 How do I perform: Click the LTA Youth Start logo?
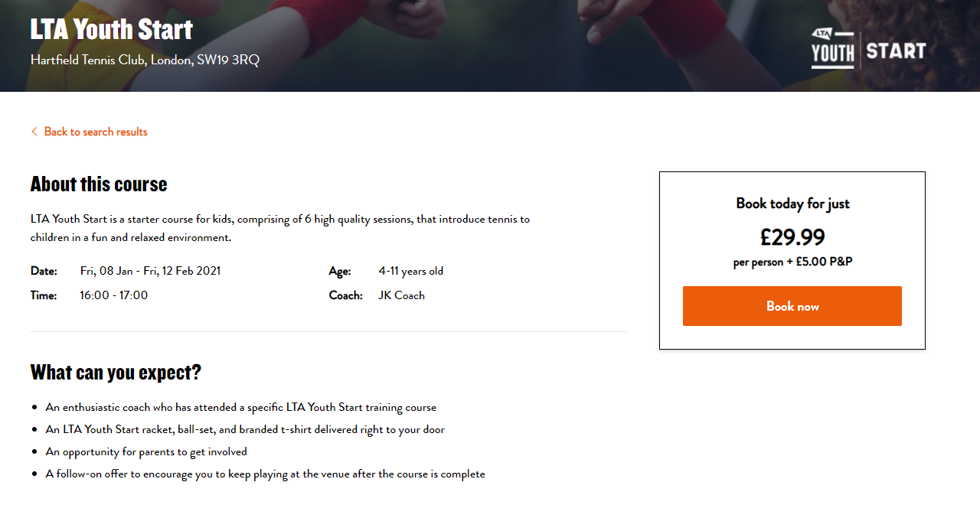point(868,49)
